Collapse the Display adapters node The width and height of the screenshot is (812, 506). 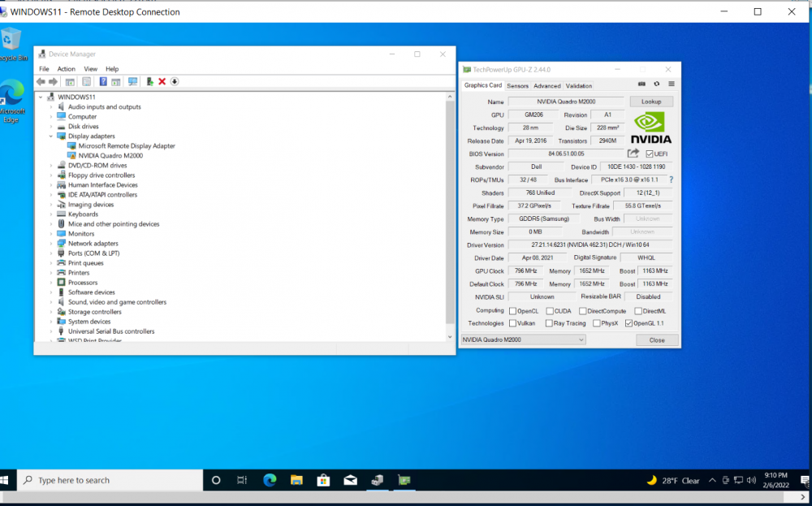[50, 136]
